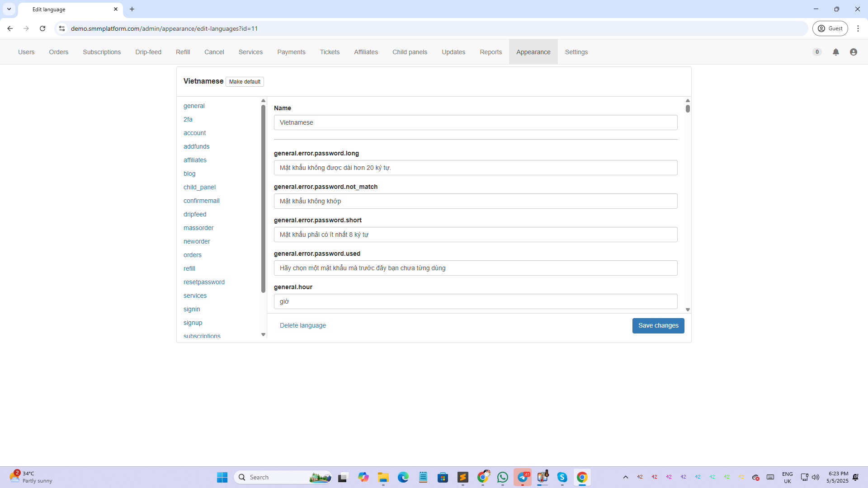Open the admin account profile icon
Viewport: 868px width, 488px height.
[853, 52]
